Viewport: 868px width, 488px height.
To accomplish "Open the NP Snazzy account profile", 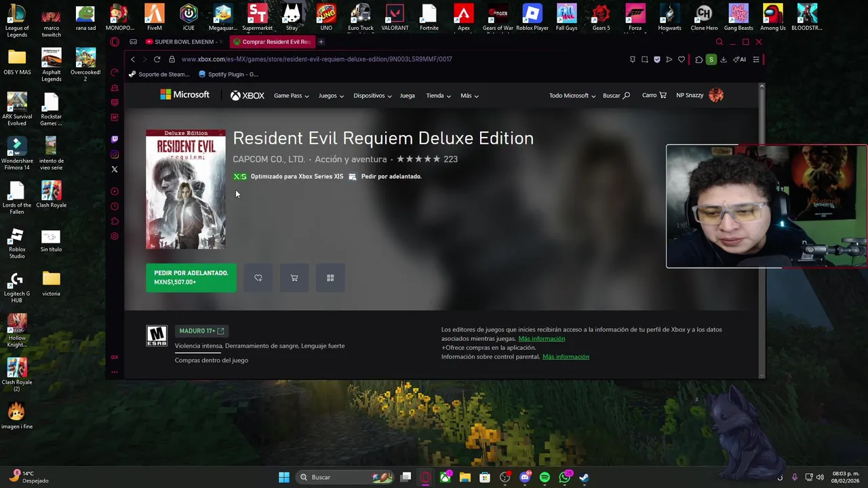I will [x=700, y=95].
